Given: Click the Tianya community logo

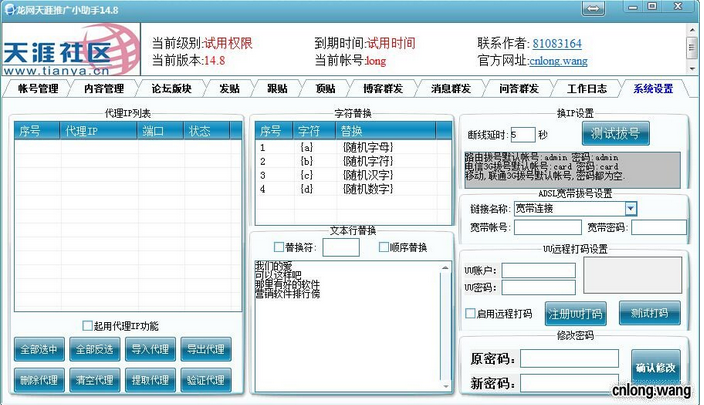Looking at the screenshot, I should click(x=72, y=49).
